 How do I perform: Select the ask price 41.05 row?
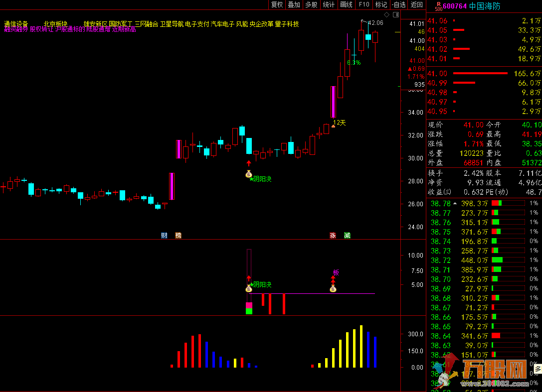tap(484, 30)
